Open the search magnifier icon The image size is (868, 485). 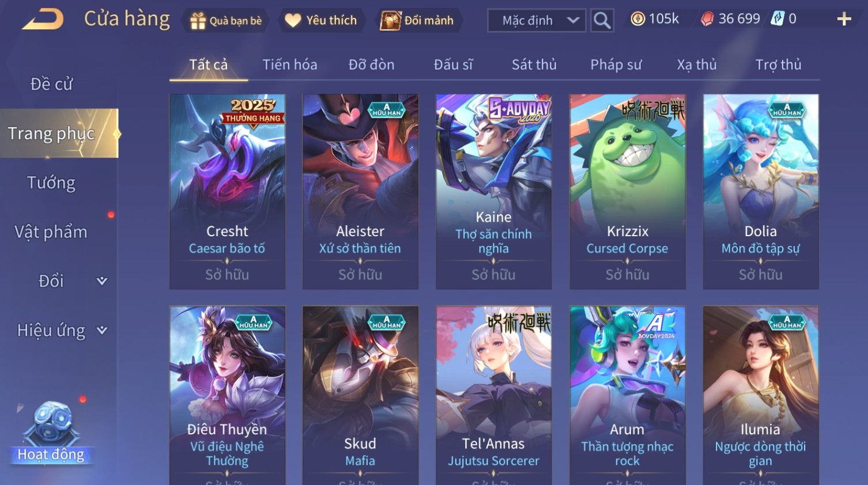click(602, 21)
